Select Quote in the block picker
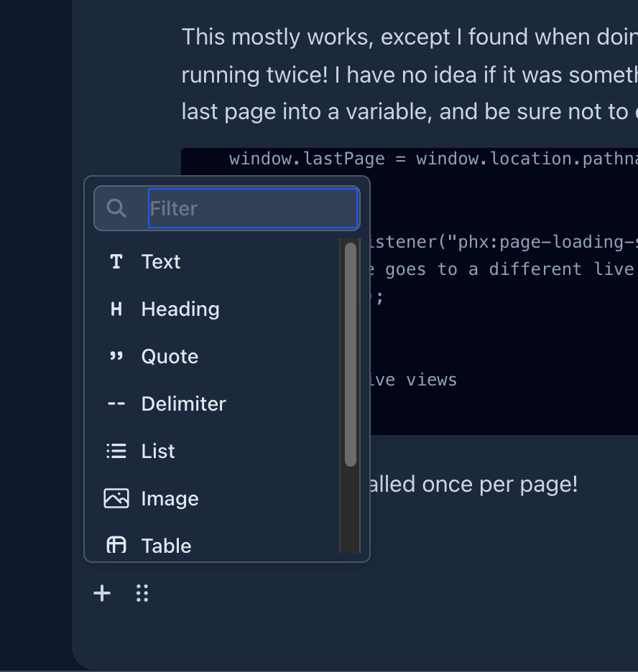This screenshot has width=638, height=672. [170, 356]
